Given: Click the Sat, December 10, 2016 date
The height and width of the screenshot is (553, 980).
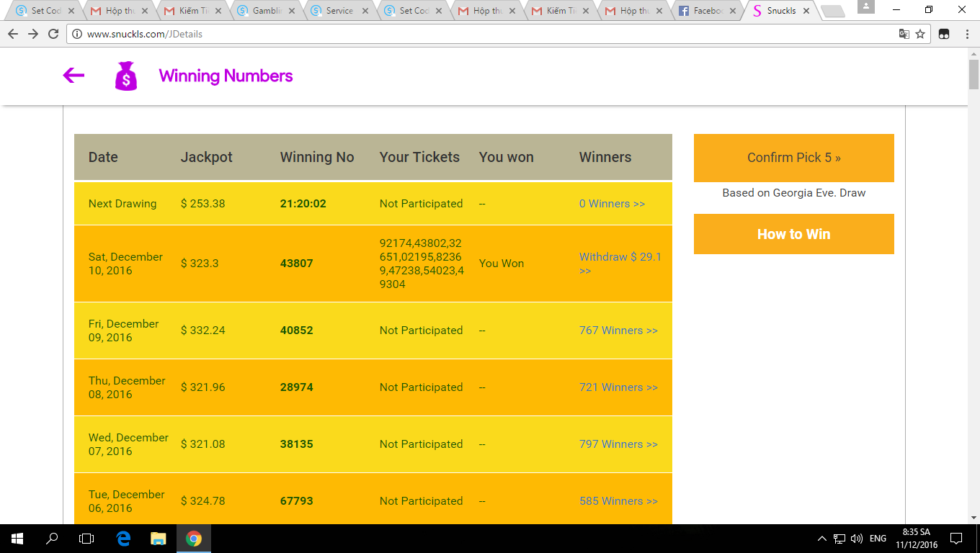Looking at the screenshot, I should click(125, 264).
